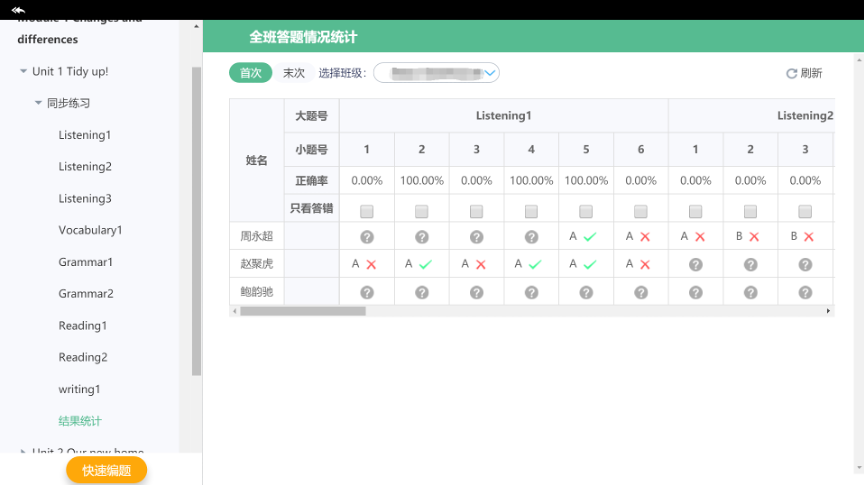This screenshot has height=485, width=864.
Task: Click the table scroll right arrow
Action: (x=828, y=311)
